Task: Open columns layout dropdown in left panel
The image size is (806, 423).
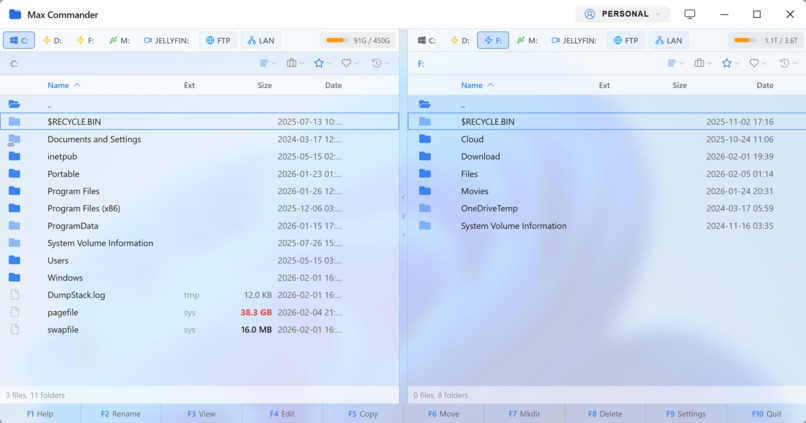Action: [x=295, y=63]
